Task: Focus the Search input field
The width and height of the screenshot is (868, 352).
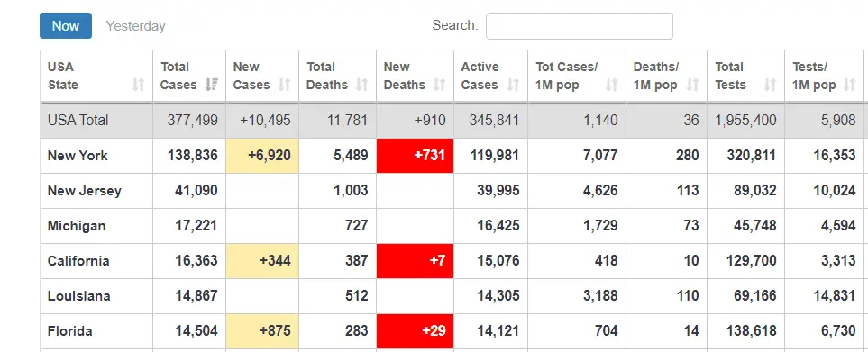Action: click(579, 26)
